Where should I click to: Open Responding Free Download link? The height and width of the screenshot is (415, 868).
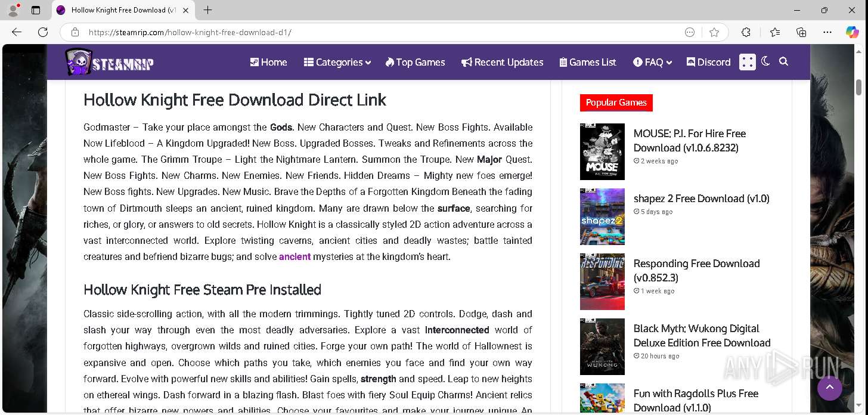(697, 271)
